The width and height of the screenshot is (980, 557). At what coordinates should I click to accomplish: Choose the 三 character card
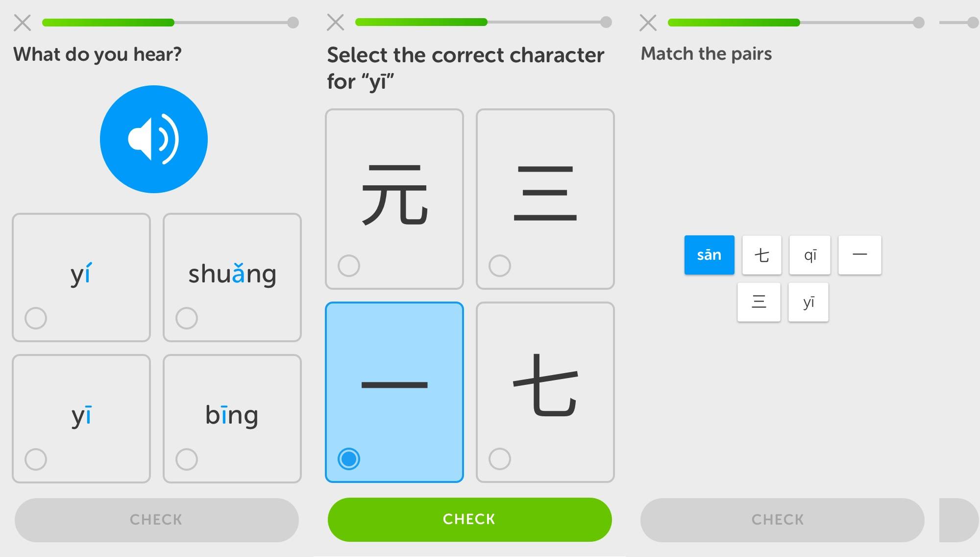545,199
